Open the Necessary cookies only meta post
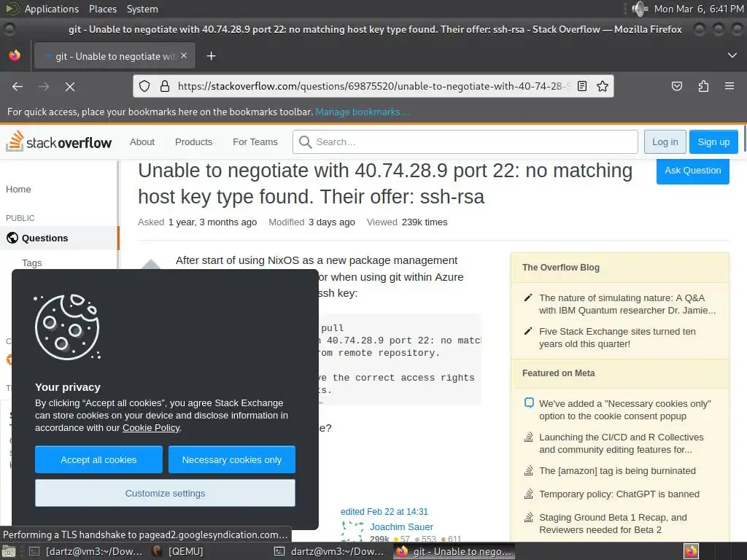This screenshot has width=747, height=560. (624, 410)
